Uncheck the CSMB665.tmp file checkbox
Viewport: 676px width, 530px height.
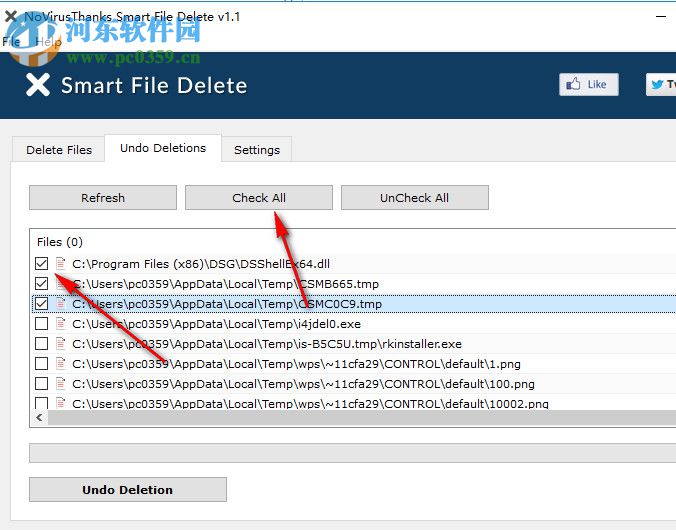tap(41, 284)
